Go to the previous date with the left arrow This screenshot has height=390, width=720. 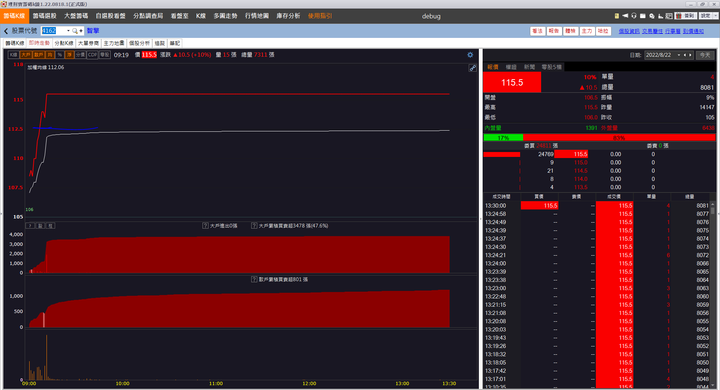click(685, 55)
